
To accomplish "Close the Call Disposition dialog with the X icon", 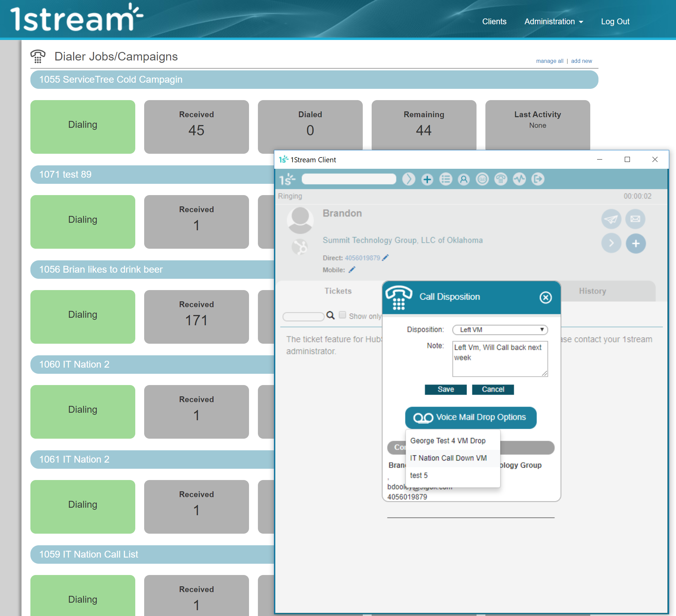I will tap(546, 297).
